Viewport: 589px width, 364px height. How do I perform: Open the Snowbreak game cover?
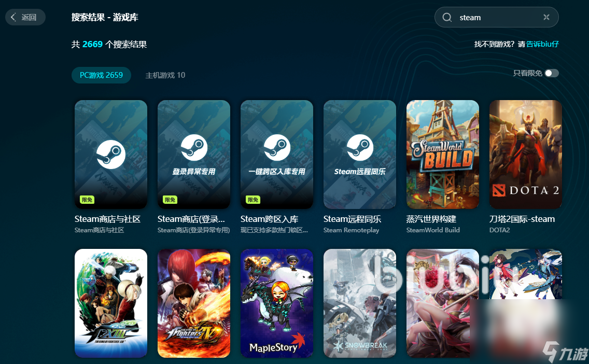click(x=360, y=303)
